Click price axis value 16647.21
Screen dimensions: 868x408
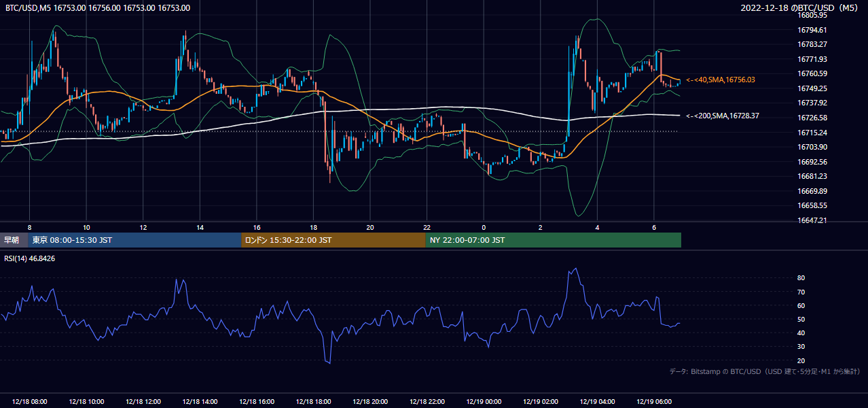point(812,220)
